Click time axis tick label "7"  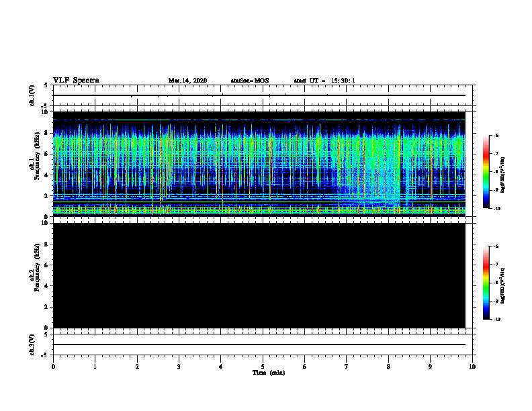tap(347, 367)
